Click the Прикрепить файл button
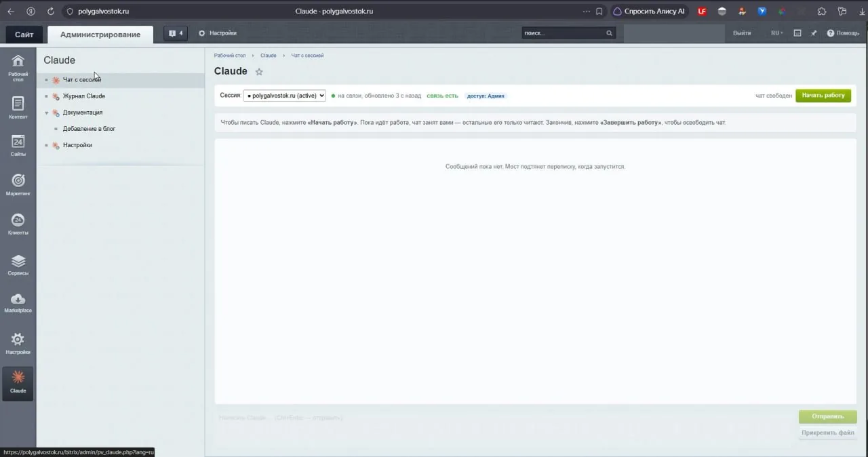 828,433
